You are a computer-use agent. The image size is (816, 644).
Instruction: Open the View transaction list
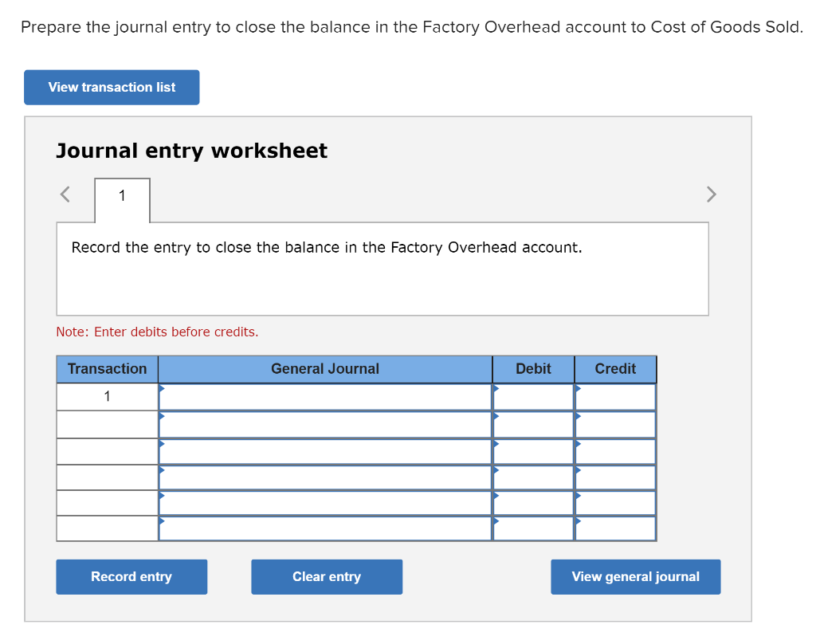point(111,87)
